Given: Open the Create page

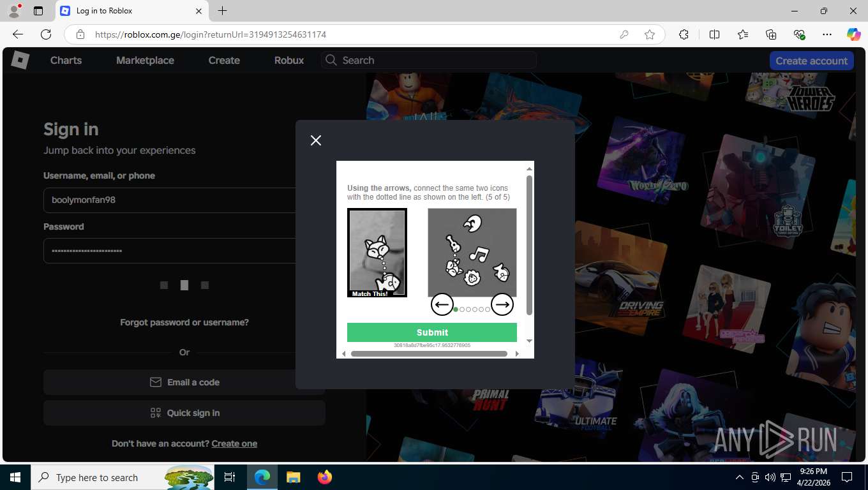Looking at the screenshot, I should click(x=224, y=60).
